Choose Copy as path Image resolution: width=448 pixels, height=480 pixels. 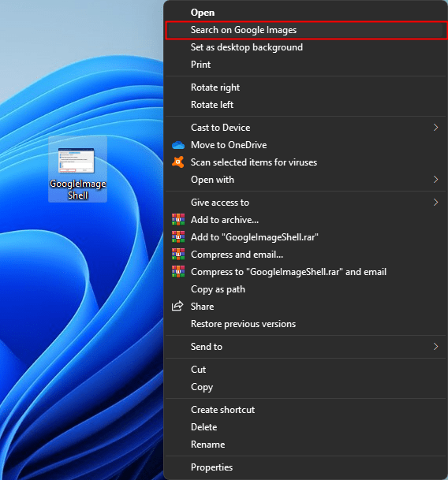click(305, 289)
